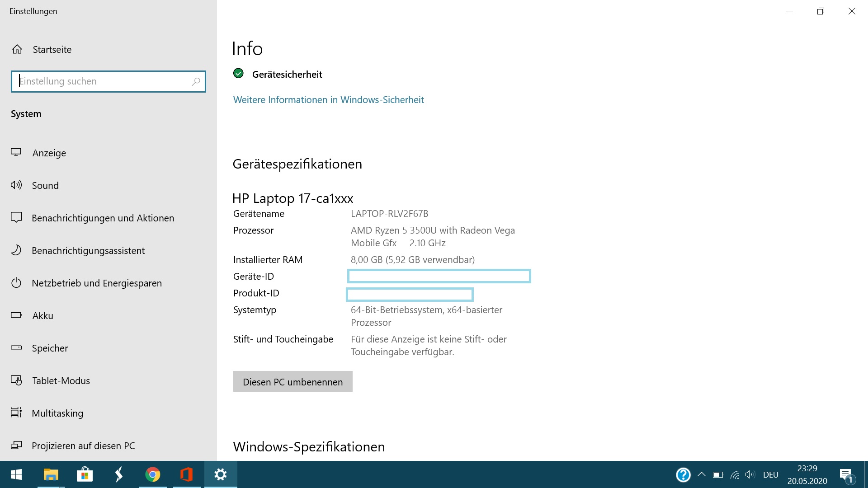
Task: Open Google Chrome from the taskbar
Action: 153,474
